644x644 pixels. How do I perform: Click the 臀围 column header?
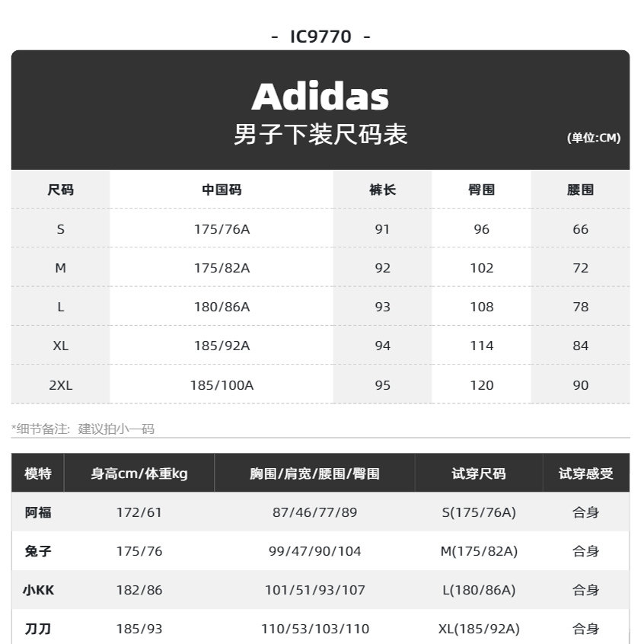click(x=481, y=190)
